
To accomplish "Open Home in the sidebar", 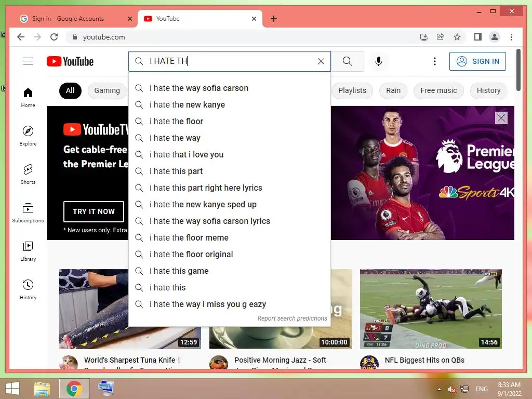I will coord(28,98).
